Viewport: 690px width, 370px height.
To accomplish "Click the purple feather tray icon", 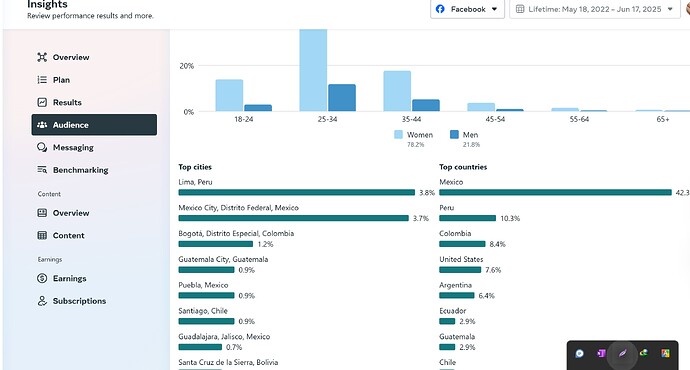I will 622,353.
